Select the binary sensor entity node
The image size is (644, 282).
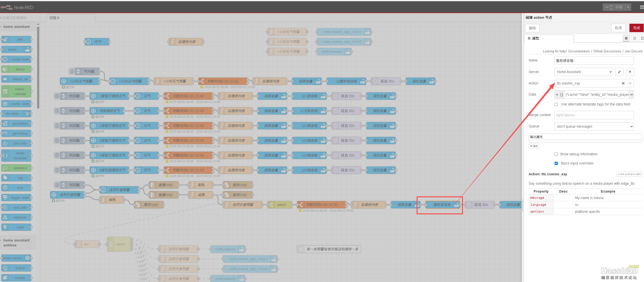pos(17,258)
